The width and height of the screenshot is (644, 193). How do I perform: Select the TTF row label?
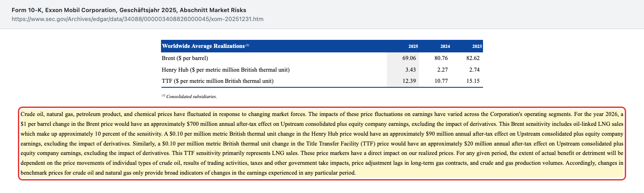[217, 81]
